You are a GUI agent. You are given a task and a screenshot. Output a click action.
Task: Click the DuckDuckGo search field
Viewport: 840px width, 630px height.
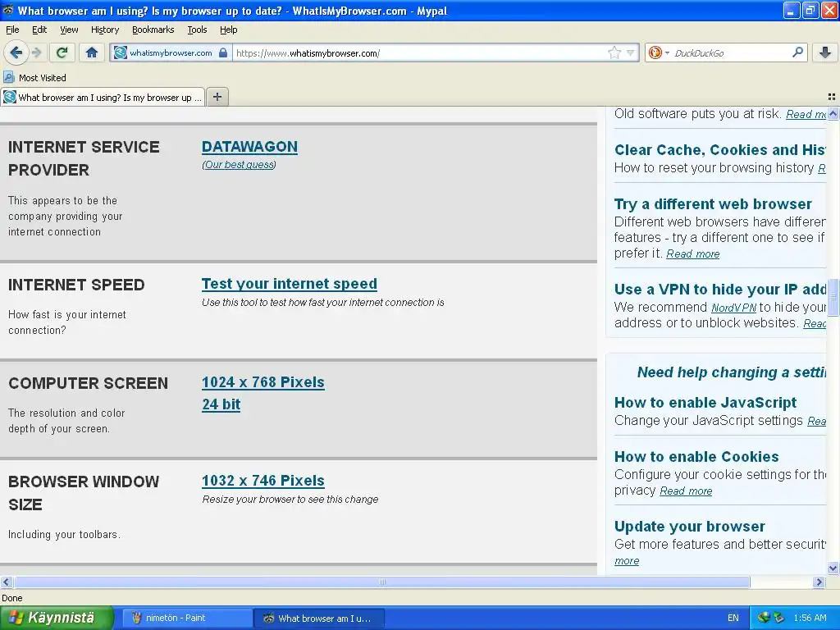click(x=731, y=53)
